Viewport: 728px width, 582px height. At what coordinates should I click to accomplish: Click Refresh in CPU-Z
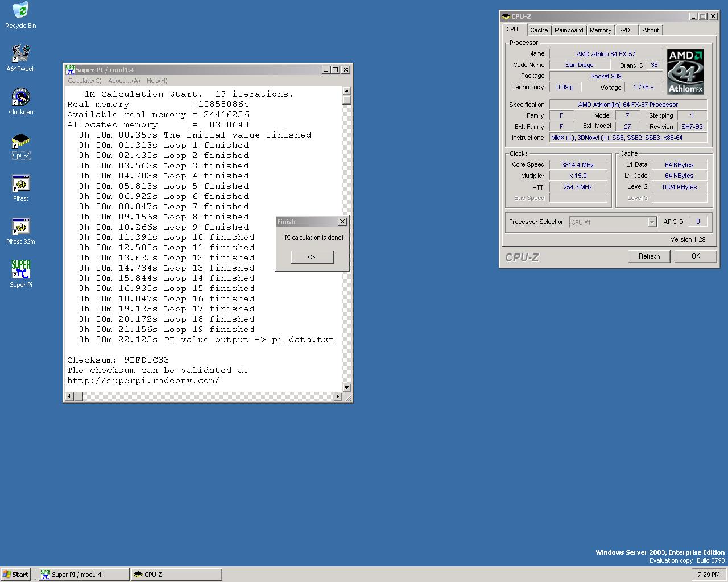pos(649,256)
